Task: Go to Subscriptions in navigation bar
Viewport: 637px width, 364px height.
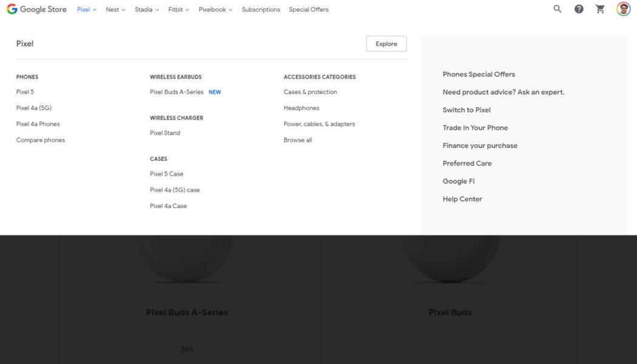Action: pos(261,10)
